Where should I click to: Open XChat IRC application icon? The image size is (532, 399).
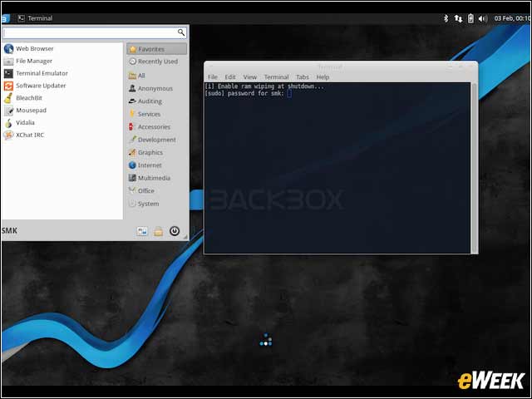tap(8, 135)
